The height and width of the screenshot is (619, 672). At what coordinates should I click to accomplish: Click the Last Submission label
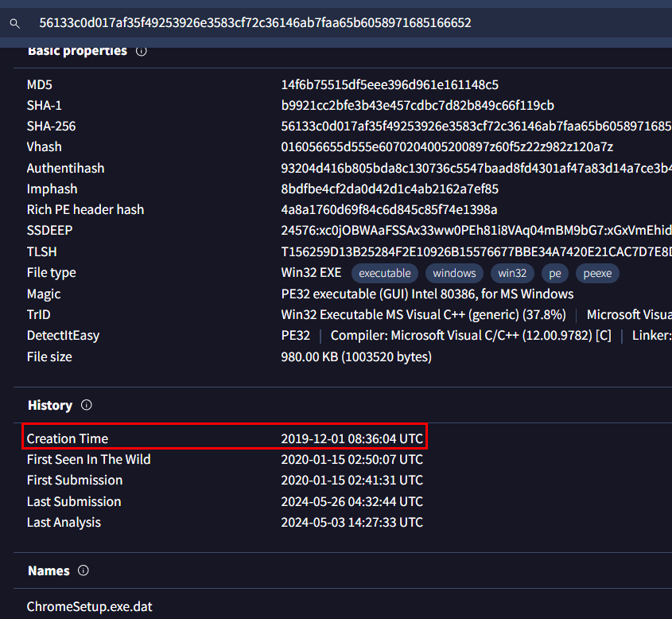point(74,501)
